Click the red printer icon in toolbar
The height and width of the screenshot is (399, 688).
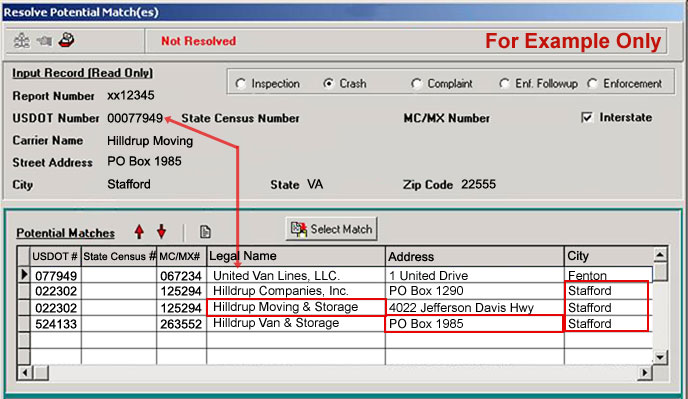click(x=66, y=40)
